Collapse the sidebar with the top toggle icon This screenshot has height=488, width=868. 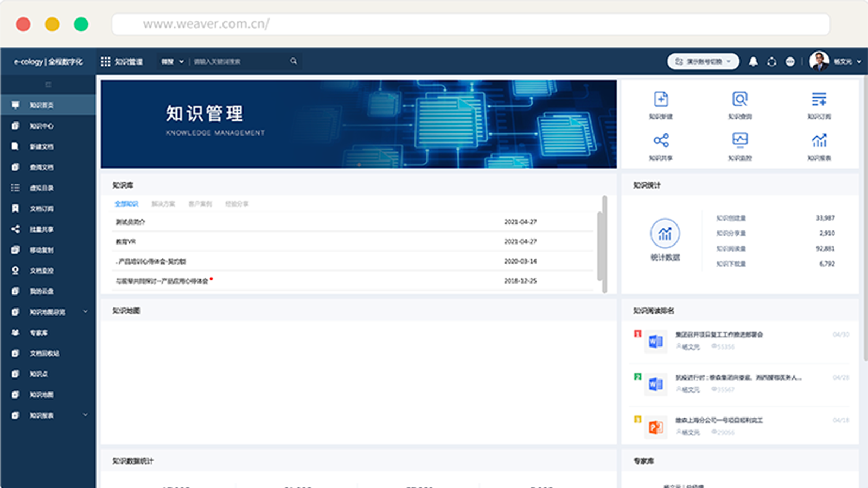click(x=48, y=85)
